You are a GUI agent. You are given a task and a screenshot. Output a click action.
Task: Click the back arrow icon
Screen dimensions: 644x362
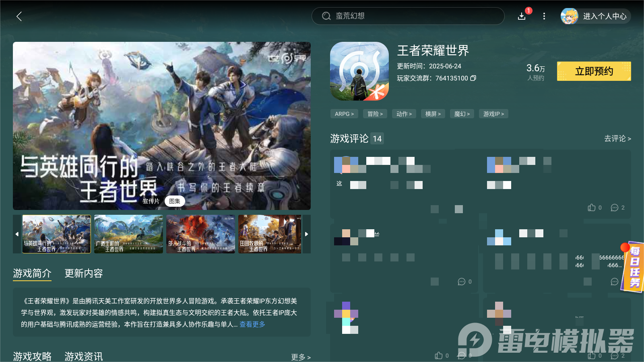click(x=19, y=16)
